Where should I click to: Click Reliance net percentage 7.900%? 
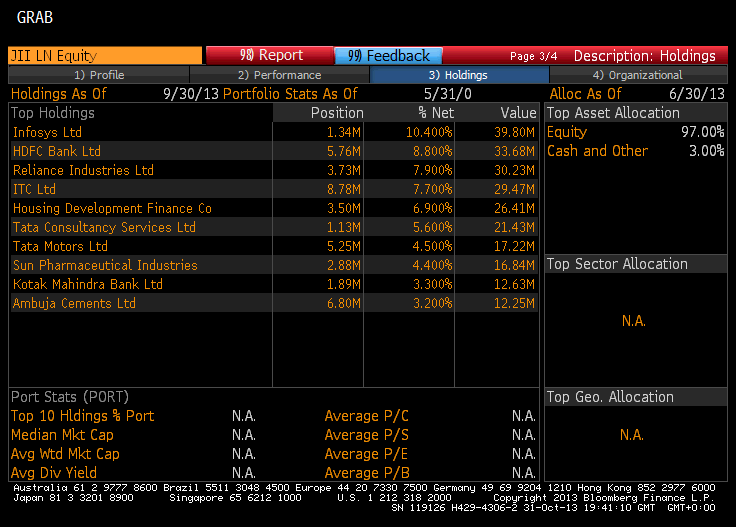(432, 170)
